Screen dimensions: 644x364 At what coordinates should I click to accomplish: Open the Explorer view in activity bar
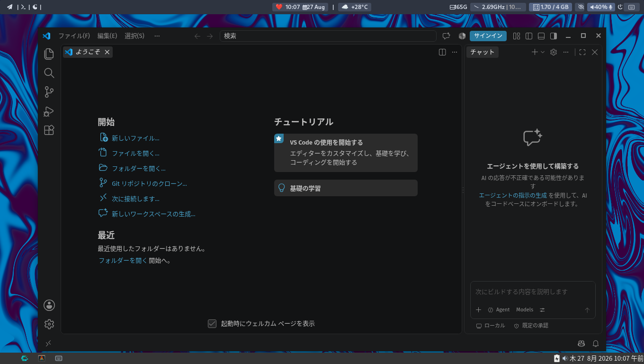(x=49, y=54)
